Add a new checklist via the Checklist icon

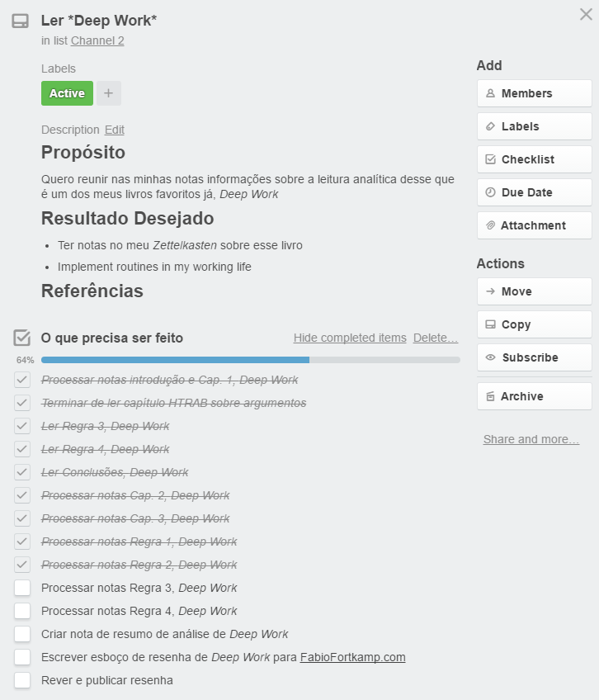493,158
